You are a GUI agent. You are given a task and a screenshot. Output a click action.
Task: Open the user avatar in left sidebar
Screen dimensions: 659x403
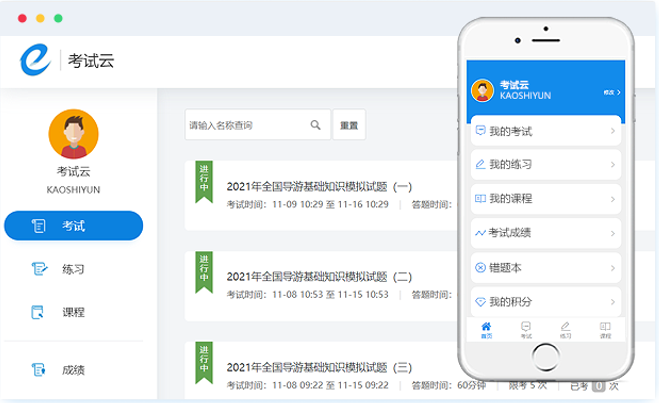click(73, 134)
